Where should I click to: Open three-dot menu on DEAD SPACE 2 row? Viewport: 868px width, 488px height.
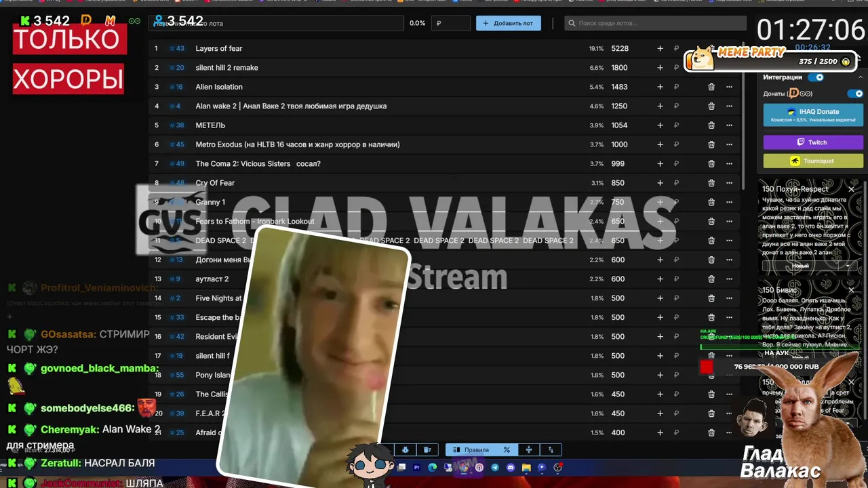coord(729,241)
